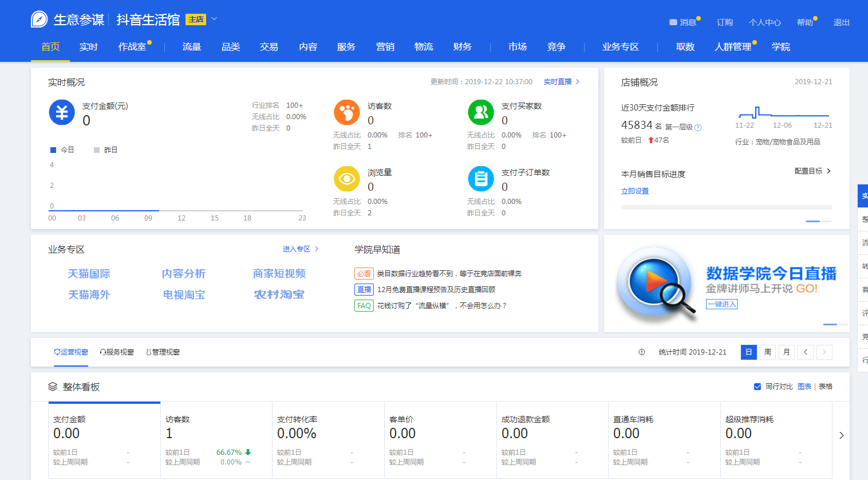Expand 配置目标 with the arrow
This screenshot has width=868, height=480.
pos(828,171)
